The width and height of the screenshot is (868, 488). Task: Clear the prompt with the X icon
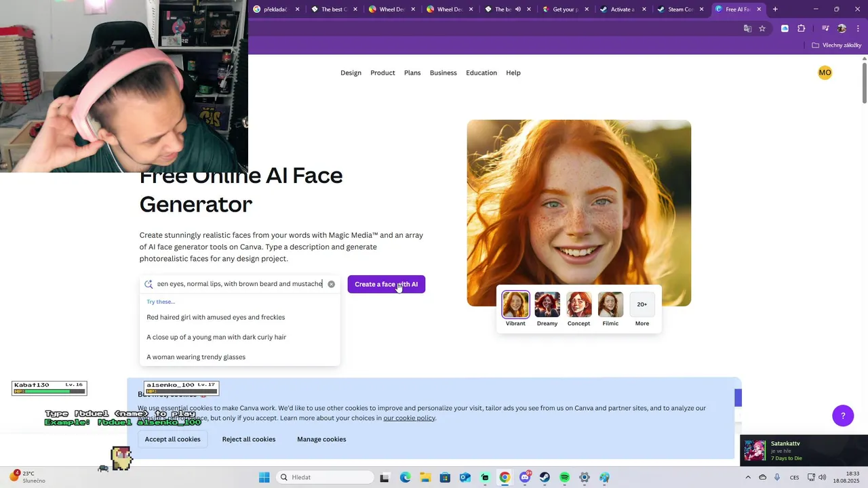(x=331, y=284)
